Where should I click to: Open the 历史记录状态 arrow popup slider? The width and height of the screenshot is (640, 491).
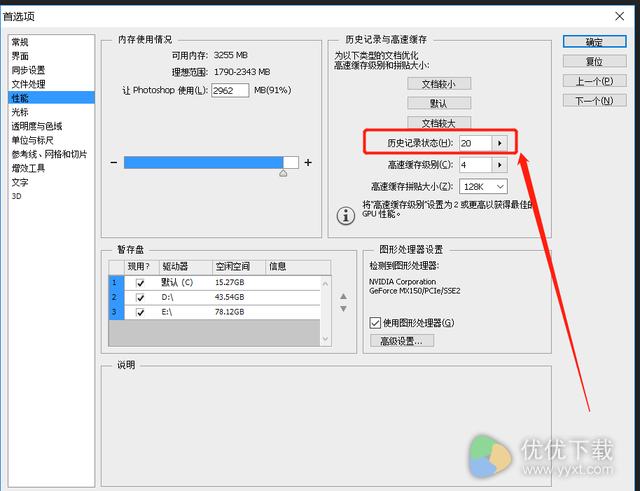pos(500,143)
